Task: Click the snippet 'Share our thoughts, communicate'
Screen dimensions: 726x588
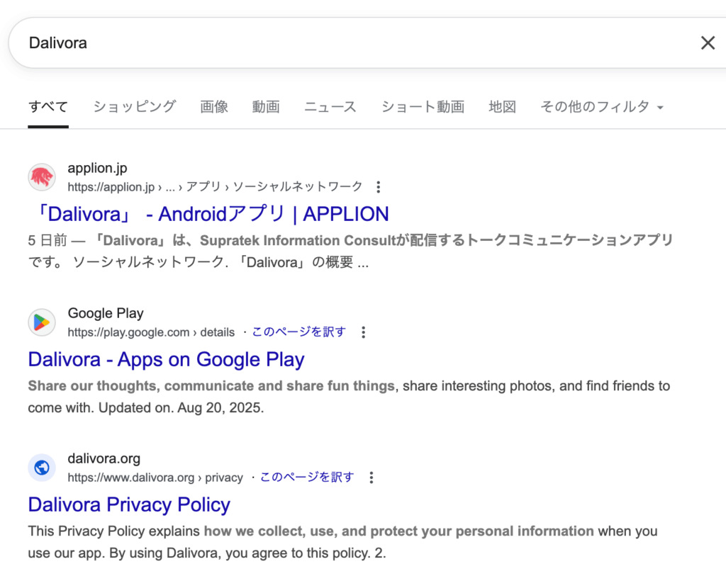Action: tap(349, 397)
